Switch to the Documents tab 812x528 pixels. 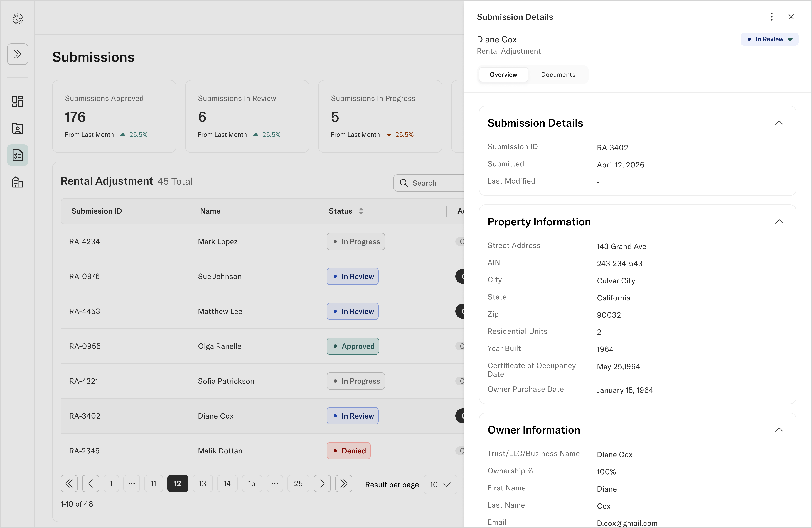click(x=558, y=74)
